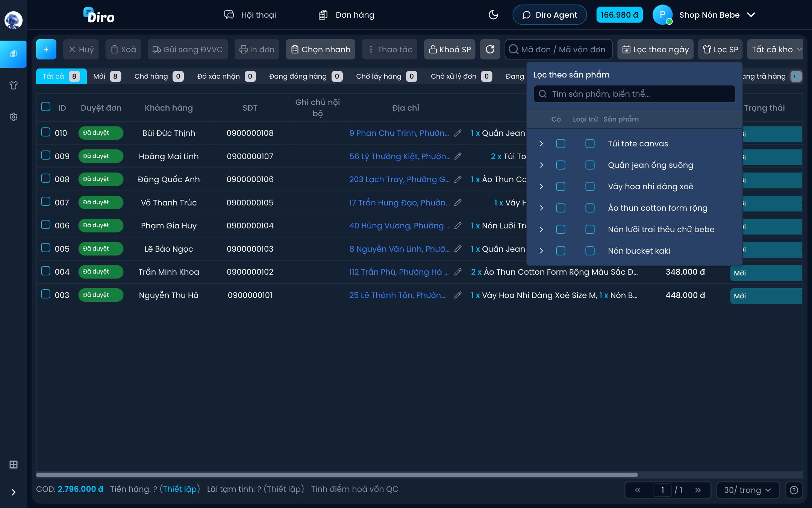Focus the 'Tìm sản phẩm, biến thể' search field
The width and height of the screenshot is (812, 508).
pyautogui.click(x=634, y=94)
